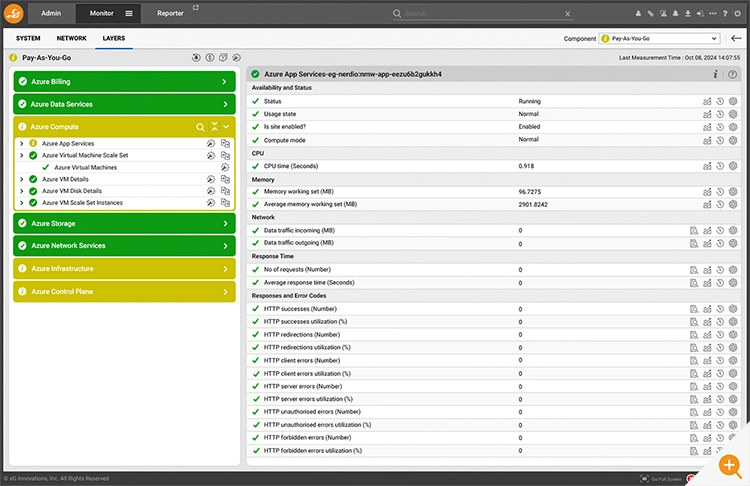This screenshot has width=750, height=486.
Task: Click the download icon in top bar
Action: click(x=688, y=14)
